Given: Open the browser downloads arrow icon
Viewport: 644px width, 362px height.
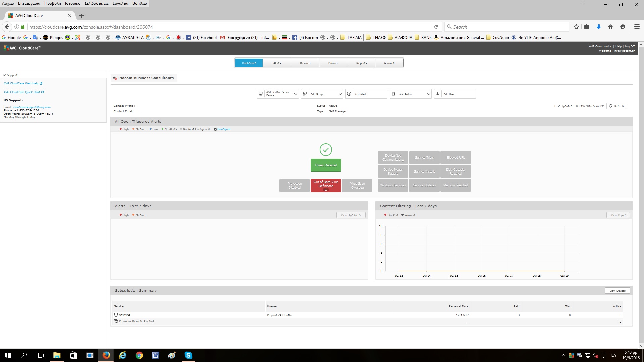Looking at the screenshot, I should [598, 27].
